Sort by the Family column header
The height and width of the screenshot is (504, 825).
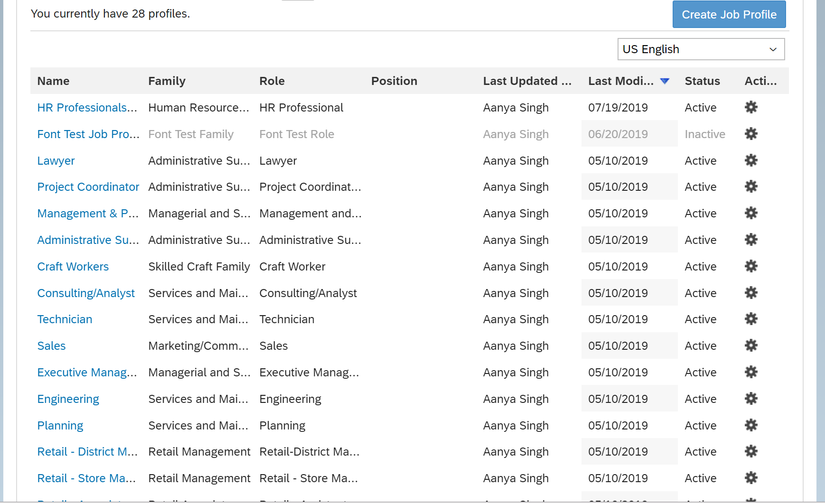(x=167, y=81)
